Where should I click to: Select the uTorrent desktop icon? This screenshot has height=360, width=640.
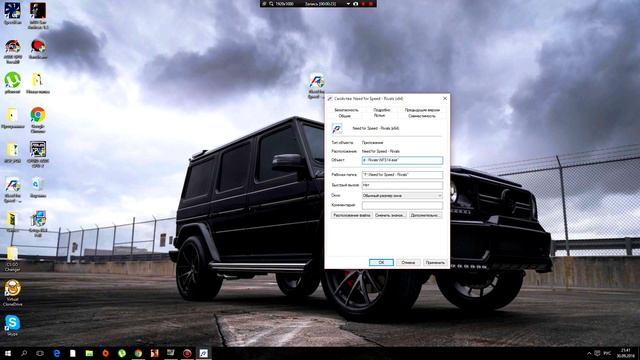(x=13, y=83)
